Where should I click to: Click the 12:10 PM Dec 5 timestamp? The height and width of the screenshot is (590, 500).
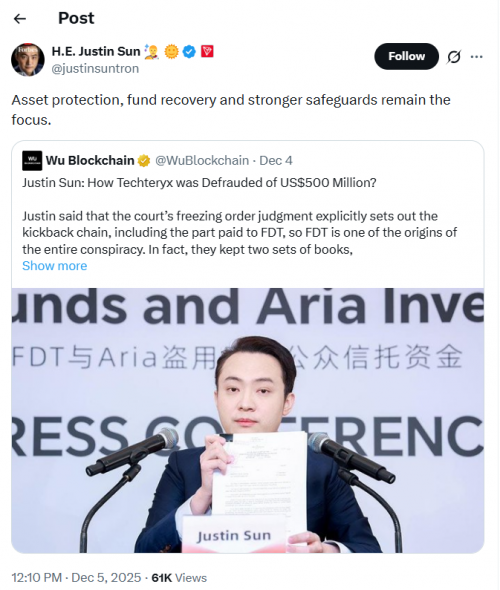(76, 578)
